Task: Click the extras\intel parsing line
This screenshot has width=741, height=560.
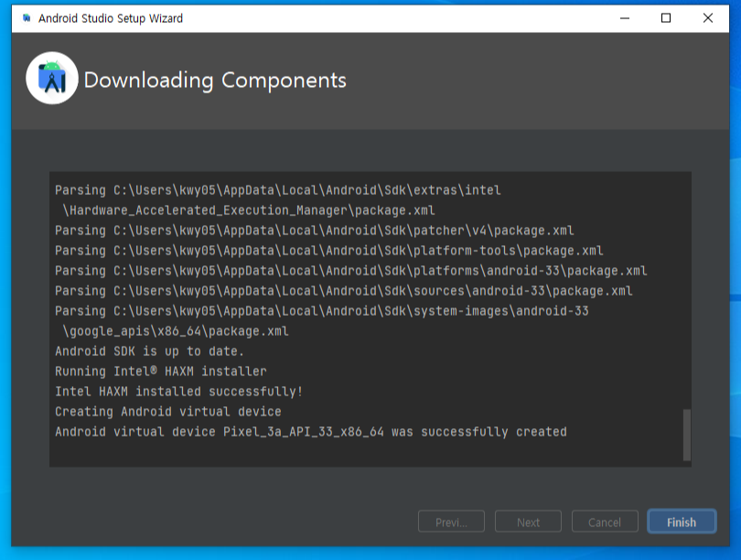Action: coord(278,190)
